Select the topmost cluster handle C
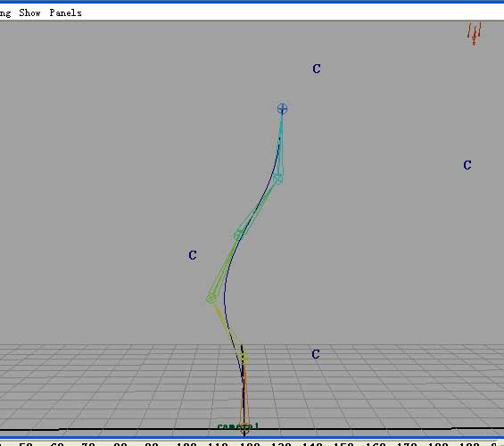The width and height of the screenshot is (504, 446). coord(317,69)
